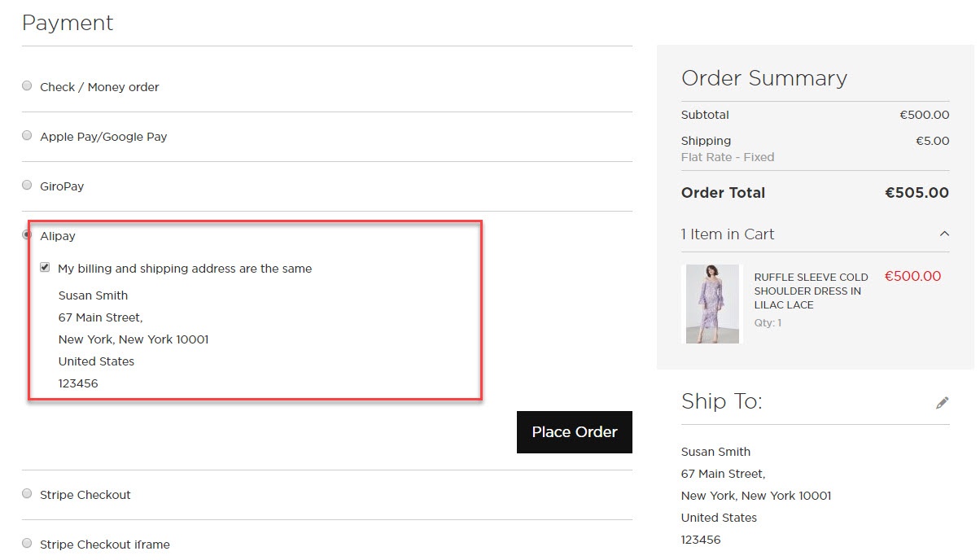Open the Ruffle Sleeve dress product thumbnail
The height and width of the screenshot is (560, 980).
tap(711, 303)
